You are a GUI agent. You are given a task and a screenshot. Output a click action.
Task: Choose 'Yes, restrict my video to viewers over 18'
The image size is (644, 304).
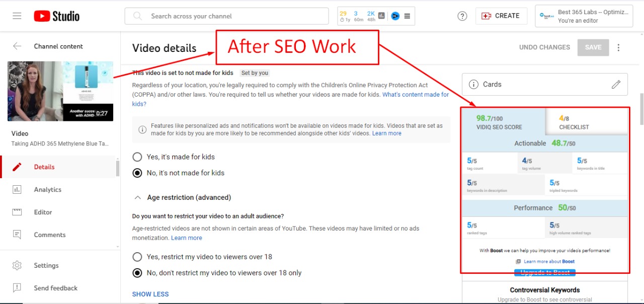click(x=137, y=257)
